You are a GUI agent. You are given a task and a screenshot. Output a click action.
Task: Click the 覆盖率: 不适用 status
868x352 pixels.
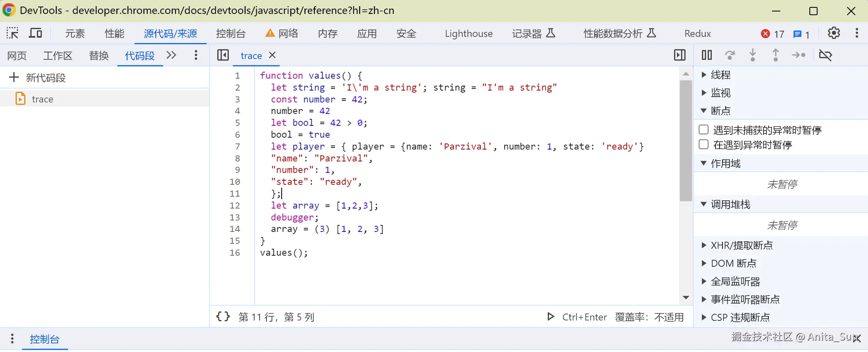(x=649, y=317)
